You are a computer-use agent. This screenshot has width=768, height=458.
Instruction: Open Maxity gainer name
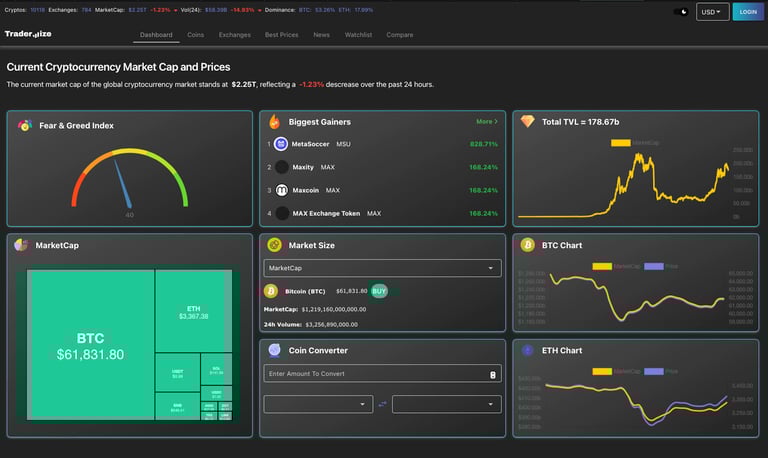[303, 167]
